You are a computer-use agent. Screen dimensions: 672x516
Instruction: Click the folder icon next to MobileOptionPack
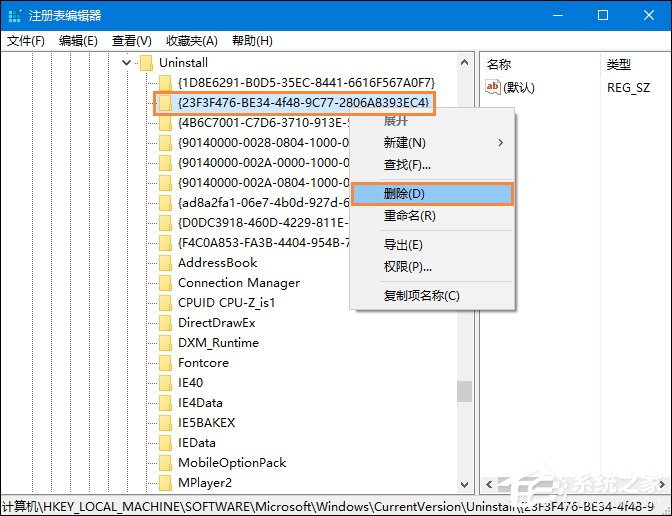(x=165, y=462)
